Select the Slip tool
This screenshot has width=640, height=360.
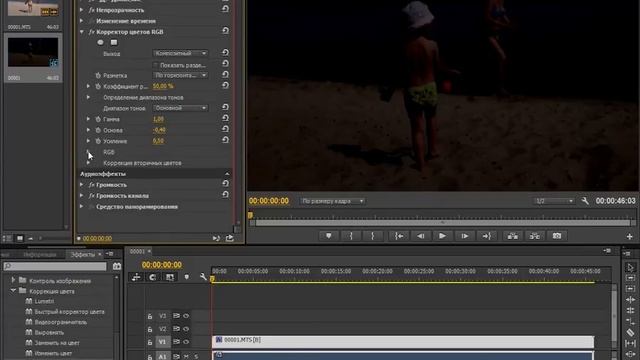click(630, 344)
